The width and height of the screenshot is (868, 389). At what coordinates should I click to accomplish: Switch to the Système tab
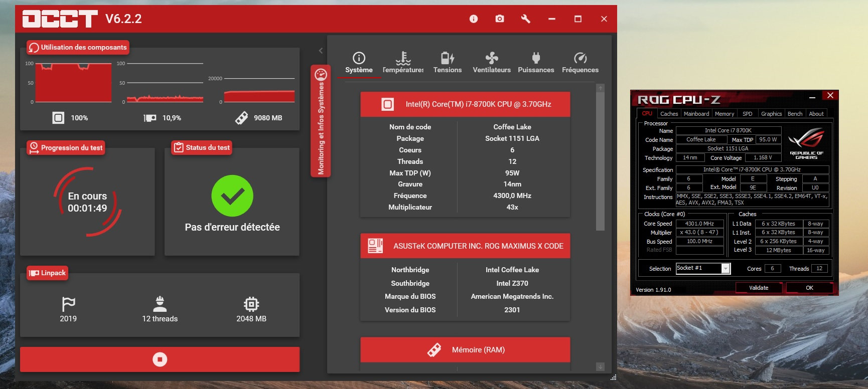tap(359, 63)
